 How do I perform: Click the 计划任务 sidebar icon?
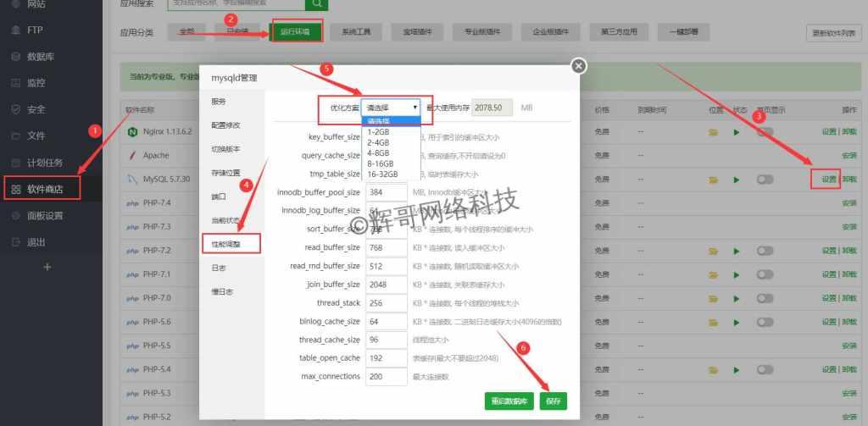point(16,163)
